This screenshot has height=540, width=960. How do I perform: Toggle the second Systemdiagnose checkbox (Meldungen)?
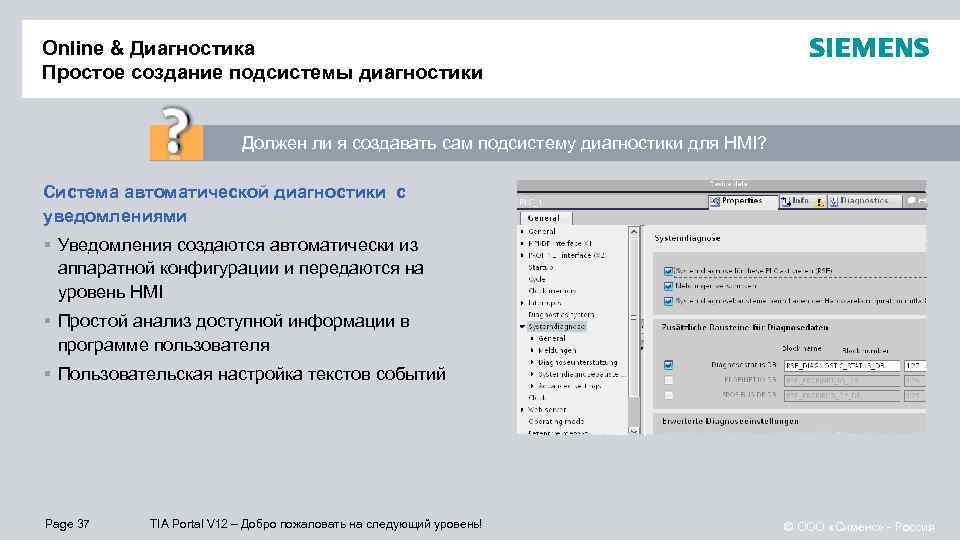(668, 286)
